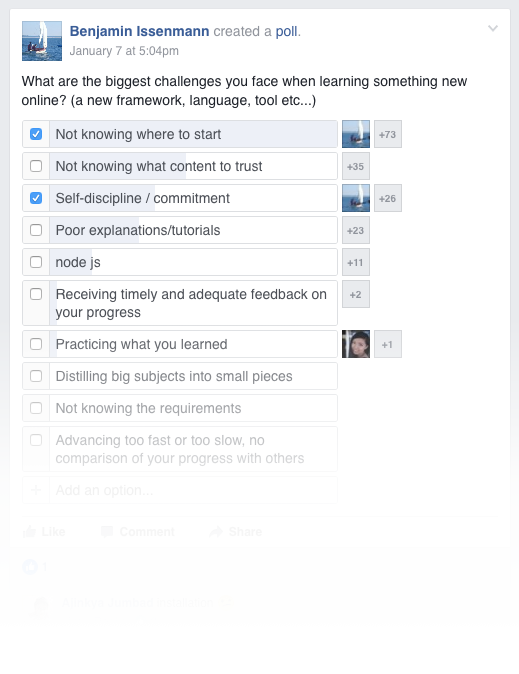
Task: Show the +11 voters for node js
Action: (356, 262)
